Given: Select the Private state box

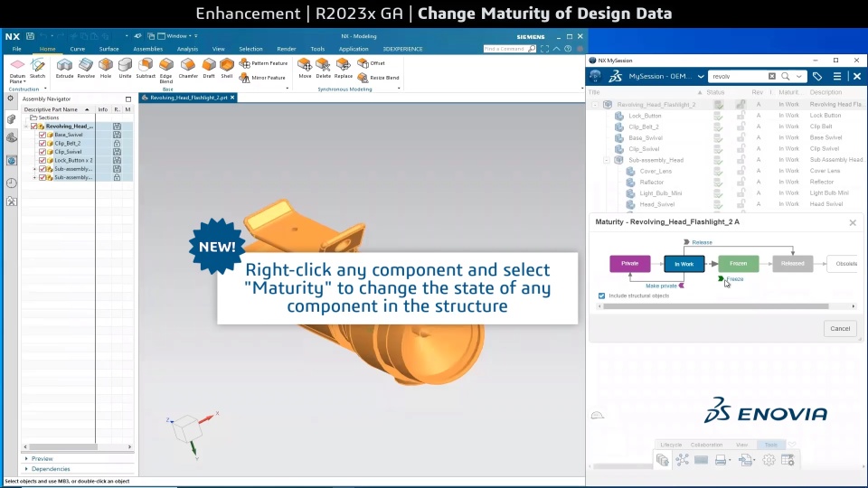Looking at the screenshot, I should click(630, 263).
